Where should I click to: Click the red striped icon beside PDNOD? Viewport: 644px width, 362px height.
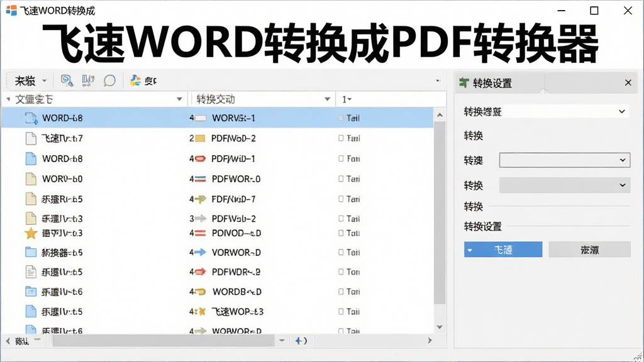pos(200,233)
